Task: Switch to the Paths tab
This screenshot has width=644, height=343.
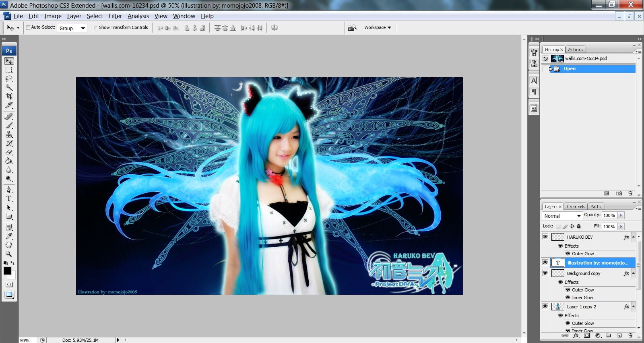Action: (596, 207)
